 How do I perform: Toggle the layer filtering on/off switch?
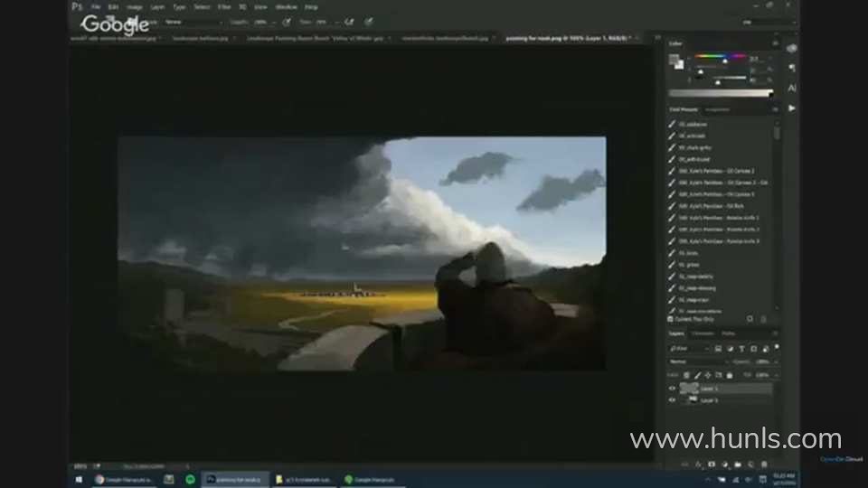(x=777, y=347)
